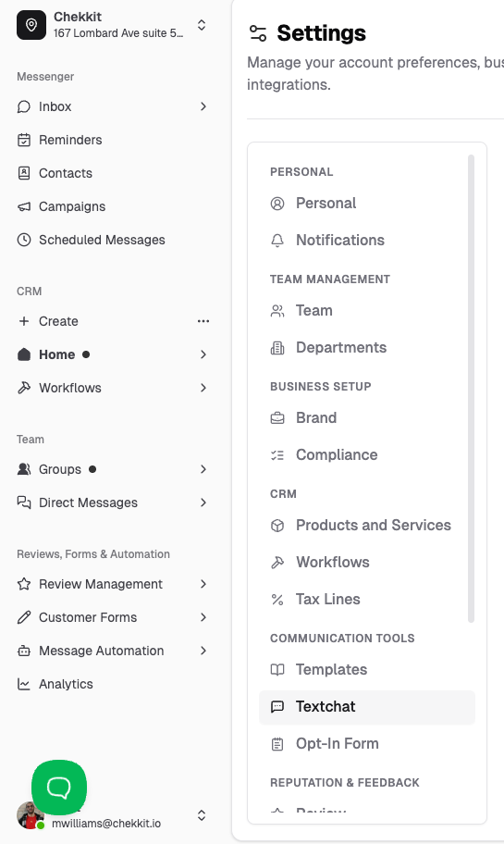Open the Chekkit location switcher dropdown
Image resolution: width=504 pixels, height=844 pixels.
[202, 25]
